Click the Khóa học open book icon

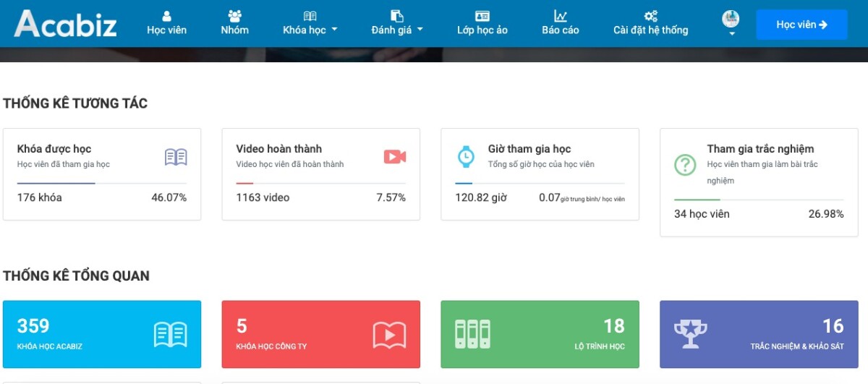310,16
